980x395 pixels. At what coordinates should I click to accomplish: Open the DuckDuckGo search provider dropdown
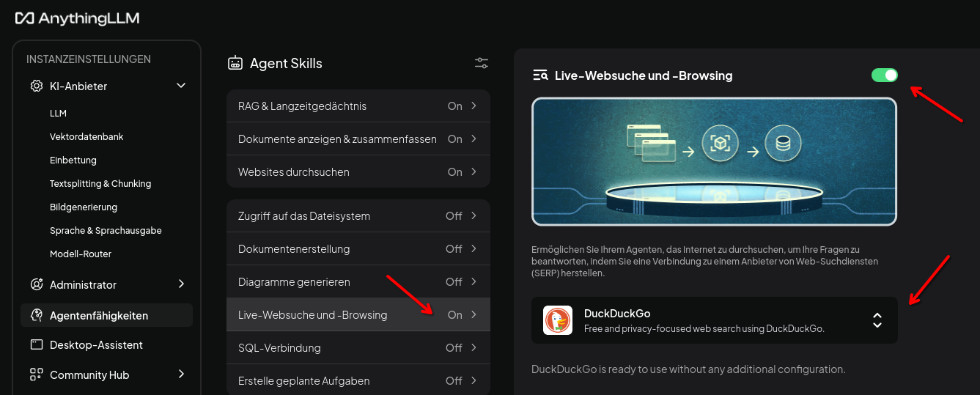(715, 320)
